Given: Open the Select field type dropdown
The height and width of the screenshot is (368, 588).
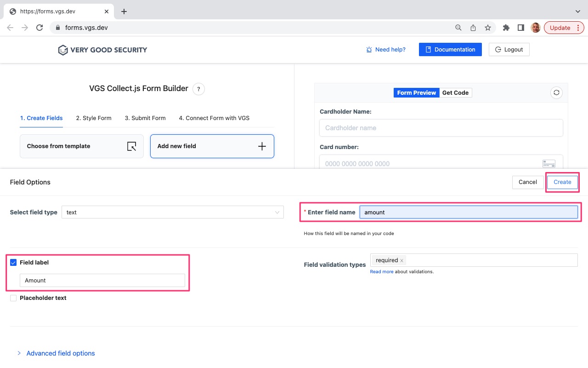Looking at the screenshot, I should [x=173, y=212].
